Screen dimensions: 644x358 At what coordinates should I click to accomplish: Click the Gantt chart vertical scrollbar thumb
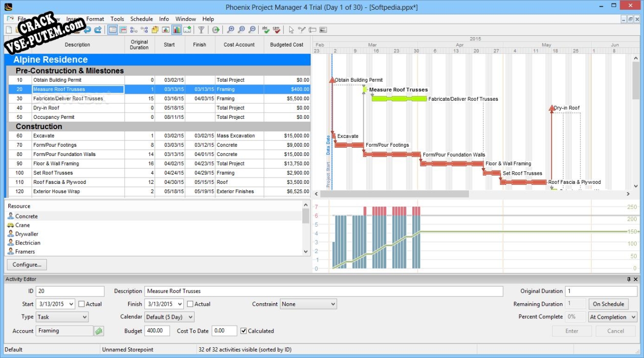[x=636, y=80]
